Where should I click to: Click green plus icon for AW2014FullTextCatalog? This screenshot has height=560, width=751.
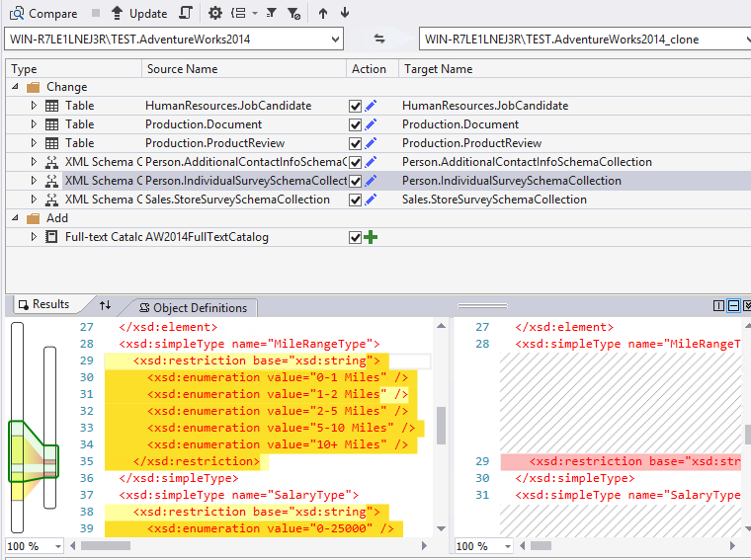tap(371, 237)
